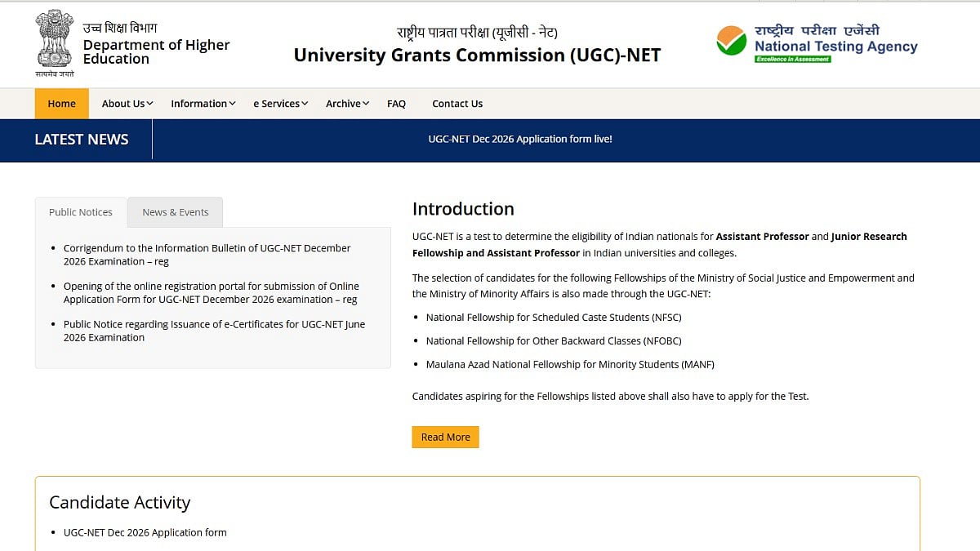The height and width of the screenshot is (551, 980).
Task: Open Corrigendum to the Information Bulletin notice
Action: click(x=207, y=255)
